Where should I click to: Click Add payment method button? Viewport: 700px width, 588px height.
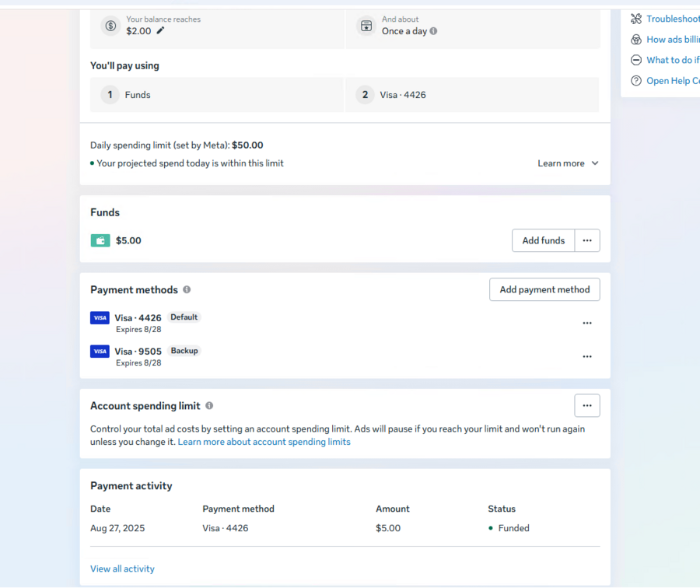[544, 289]
